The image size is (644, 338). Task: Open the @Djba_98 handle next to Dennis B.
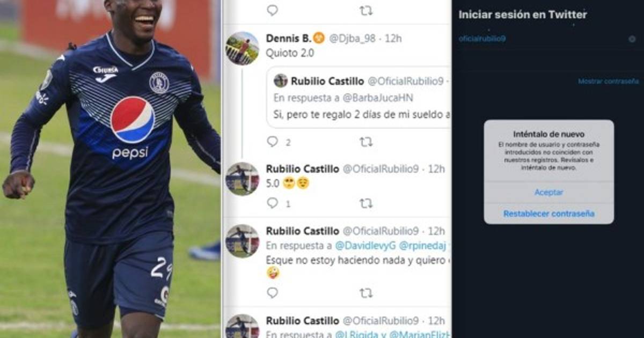352,39
